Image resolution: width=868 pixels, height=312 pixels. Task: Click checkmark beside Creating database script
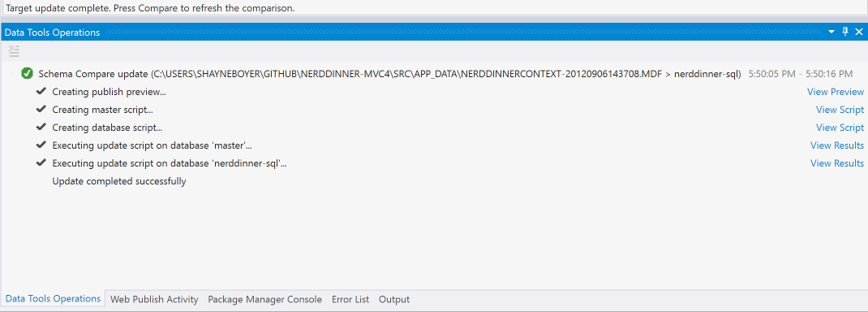click(41, 127)
